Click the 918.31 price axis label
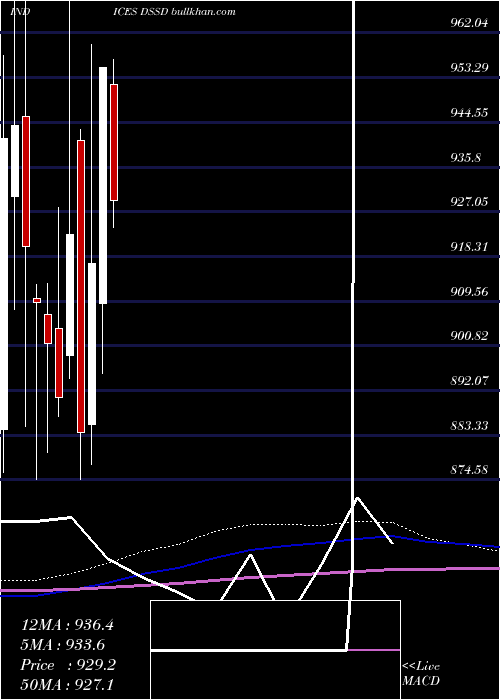The width and height of the screenshot is (500, 700). pyautogui.click(x=469, y=246)
